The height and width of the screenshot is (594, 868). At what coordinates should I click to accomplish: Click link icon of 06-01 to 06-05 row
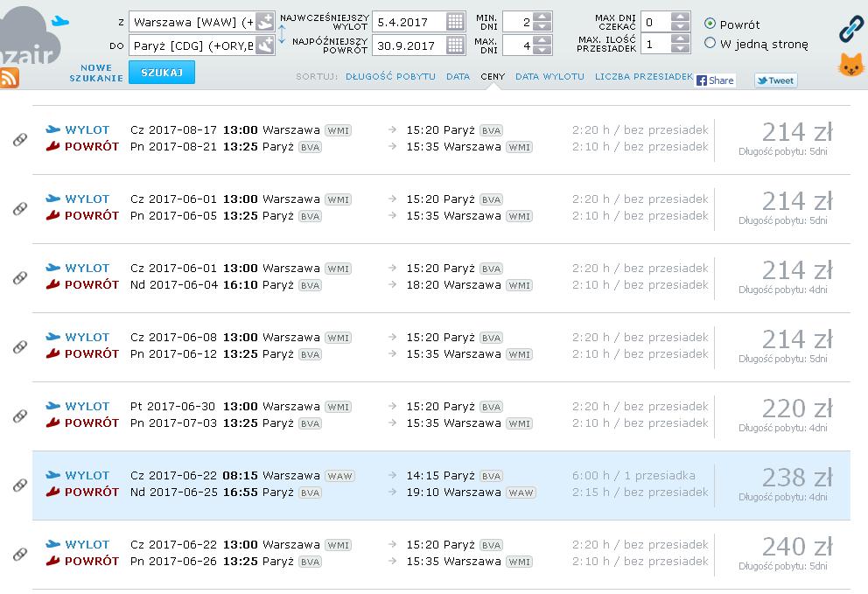click(x=20, y=209)
